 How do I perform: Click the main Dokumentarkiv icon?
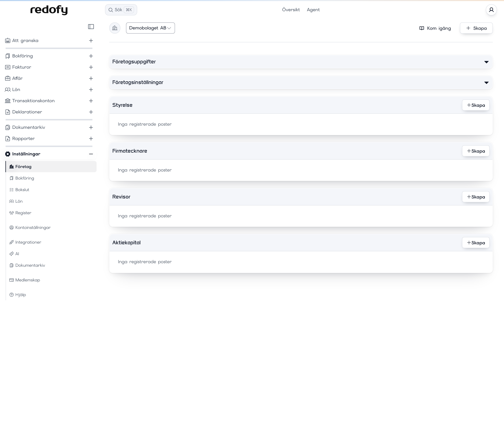[x=8, y=127]
